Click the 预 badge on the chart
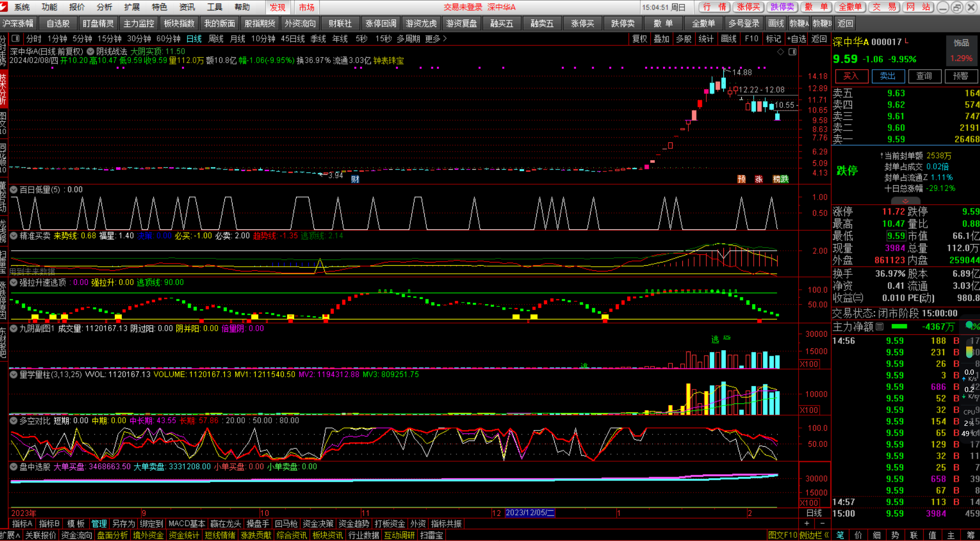980x541 pixels. click(741, 179)
